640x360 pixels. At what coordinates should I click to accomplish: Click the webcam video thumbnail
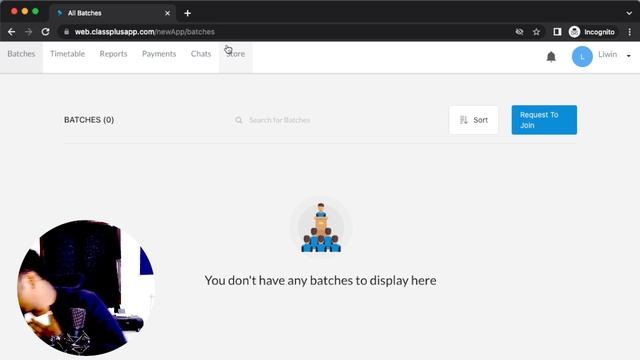pyautogui.click(x=86, y=288)
